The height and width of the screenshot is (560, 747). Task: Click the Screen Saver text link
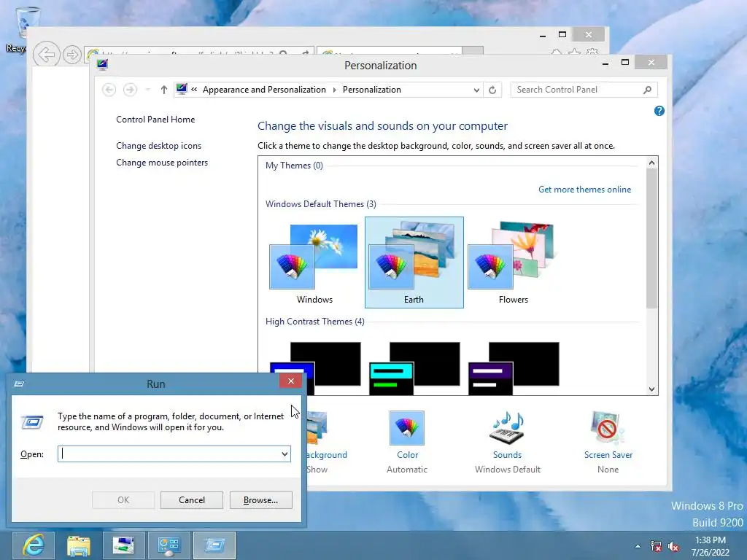click(608, 455)
